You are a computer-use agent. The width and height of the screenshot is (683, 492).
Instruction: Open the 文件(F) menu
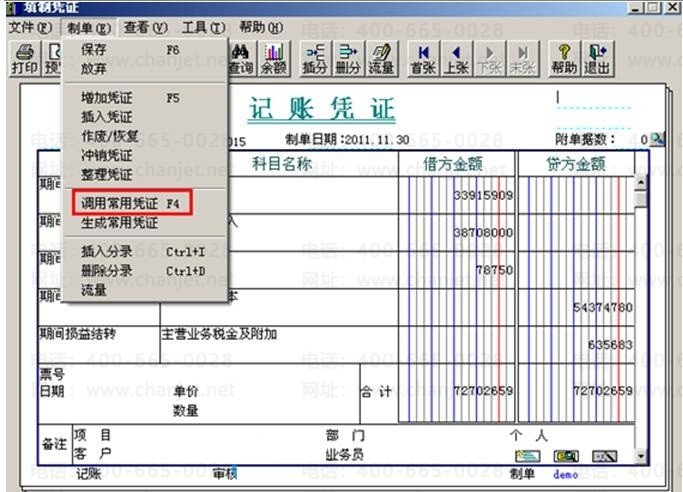(30, 28)
